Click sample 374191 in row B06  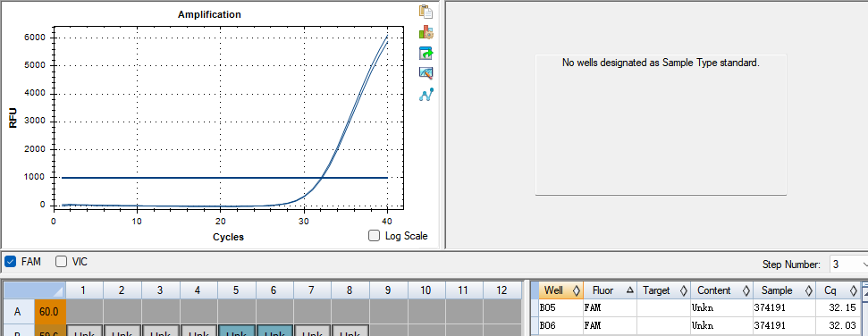[x=784, y=325]
